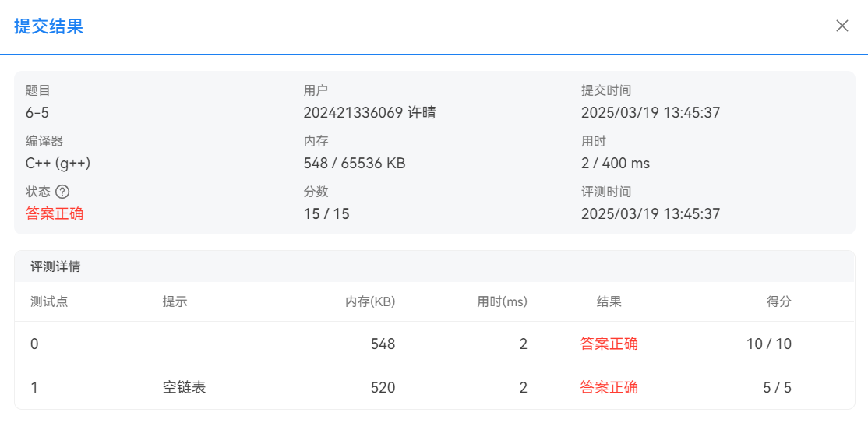
Task: Click the 提交结果 dialog title
Action: 48,26
